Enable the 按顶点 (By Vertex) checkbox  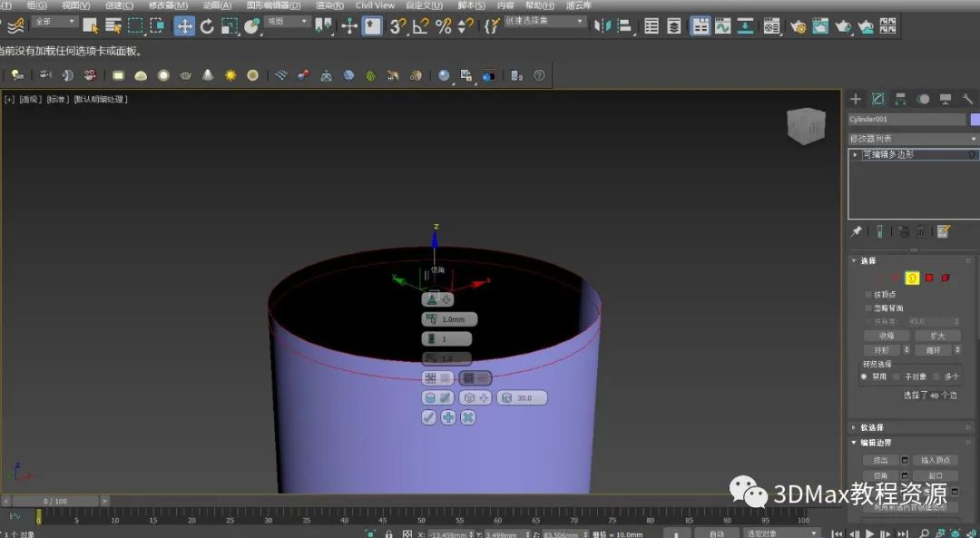click(x=867, y=295)
